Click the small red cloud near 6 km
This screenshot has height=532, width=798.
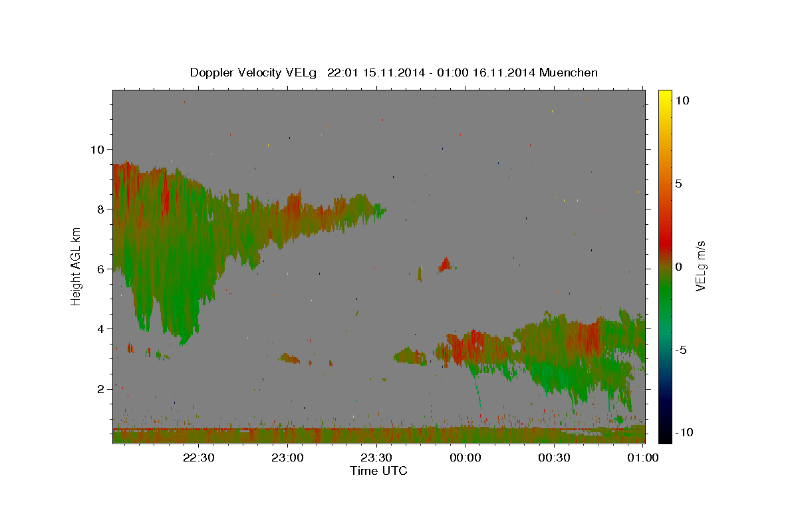pos(445,265)
